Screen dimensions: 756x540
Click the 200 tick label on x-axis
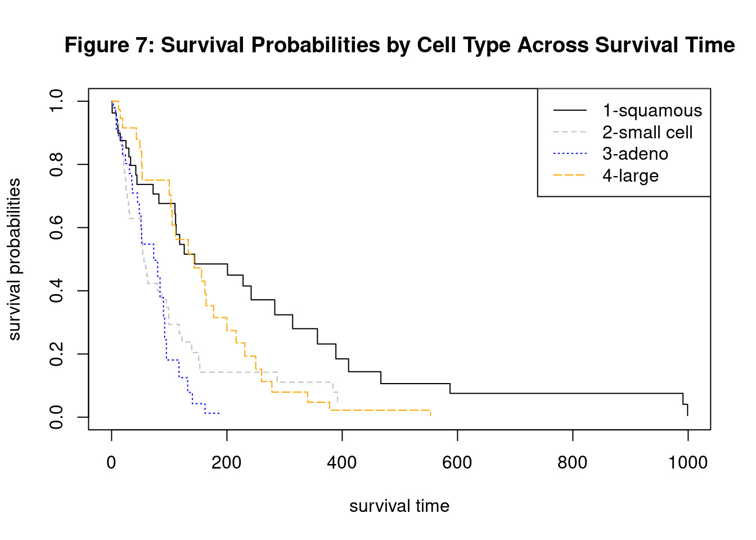[227, 463]
